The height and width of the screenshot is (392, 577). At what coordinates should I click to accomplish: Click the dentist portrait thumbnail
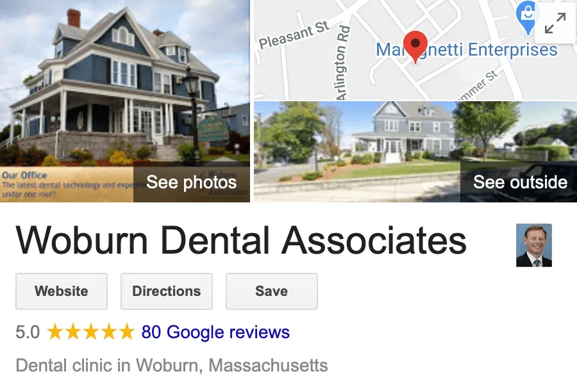point(534,245)
